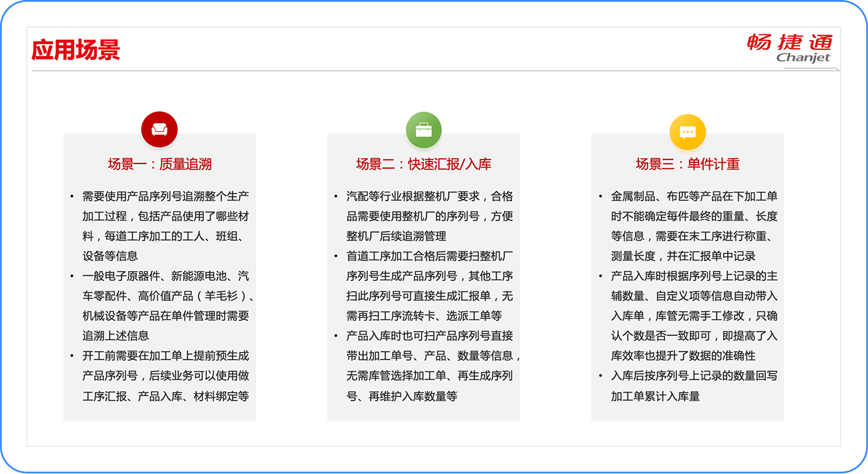Click the green briefcase icon above 场景二
This screenshot has width=868, height=474.
(423, 130)
